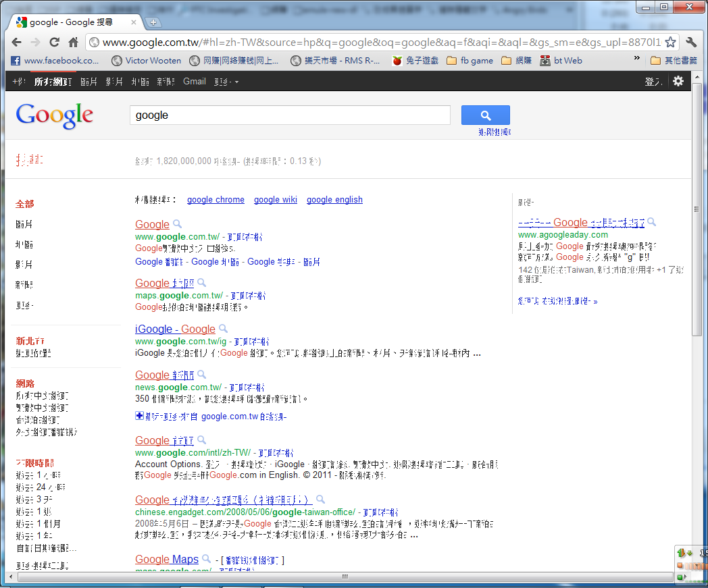Viewport: 708px width, 588px height.
Task: Expand the more dropdown in the black bar
Action: tap(226, 82)
